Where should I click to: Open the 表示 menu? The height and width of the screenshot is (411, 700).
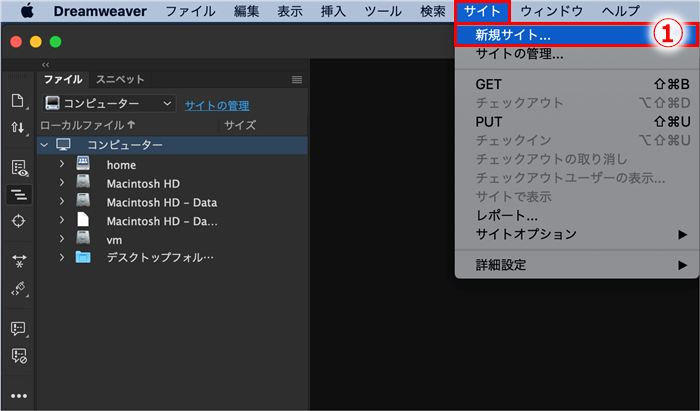point(290,11)
